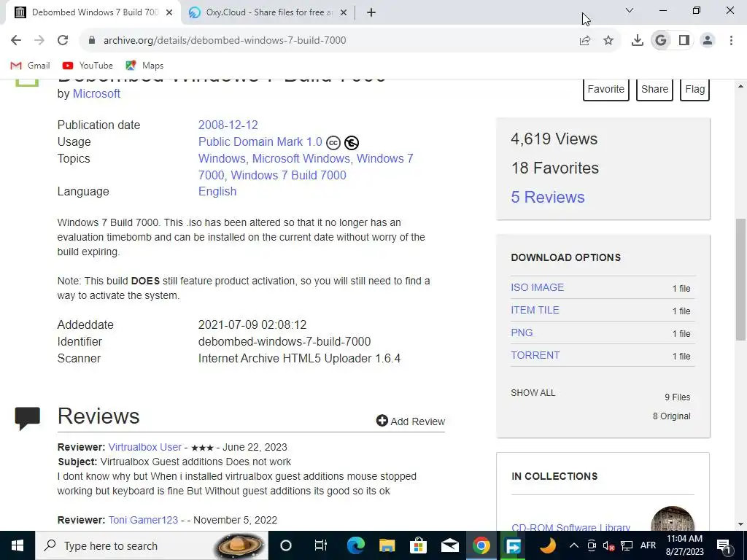This screenshot has height=560, width=747.
Task: Share this page from the address bar
Action: click(x=584, y=41)
